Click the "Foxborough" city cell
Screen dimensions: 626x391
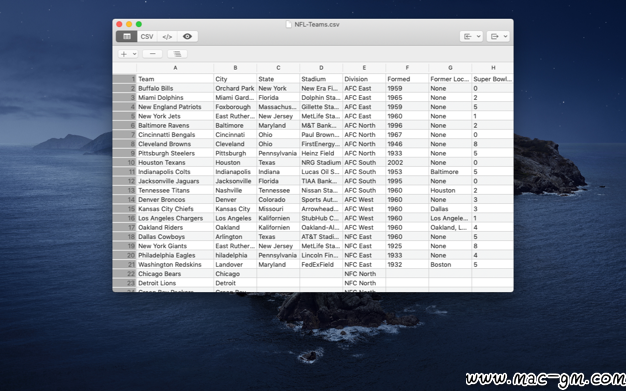click(235, 107)
